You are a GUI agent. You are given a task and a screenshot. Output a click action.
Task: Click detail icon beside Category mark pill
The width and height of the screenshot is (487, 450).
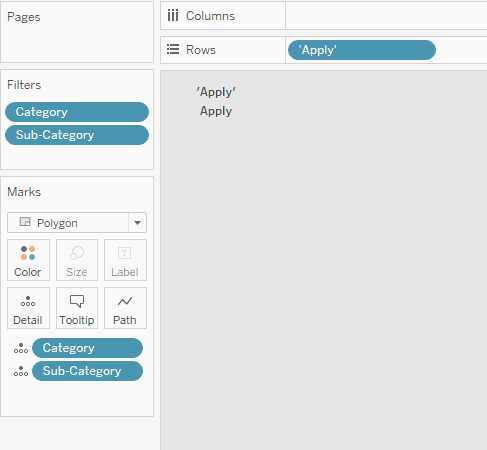point(21,348)
